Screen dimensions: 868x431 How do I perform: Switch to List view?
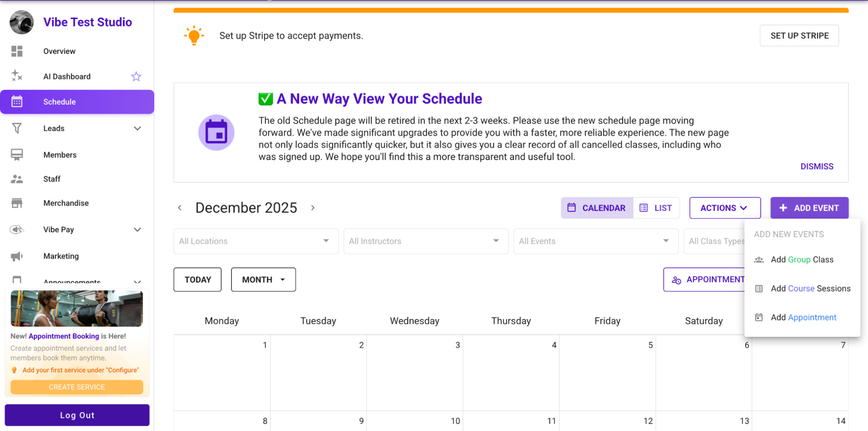pyautogui.click(x=656, y=208)
